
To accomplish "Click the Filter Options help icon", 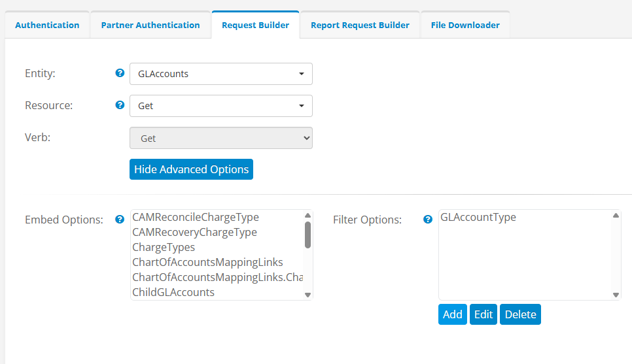I will [428, 220].
